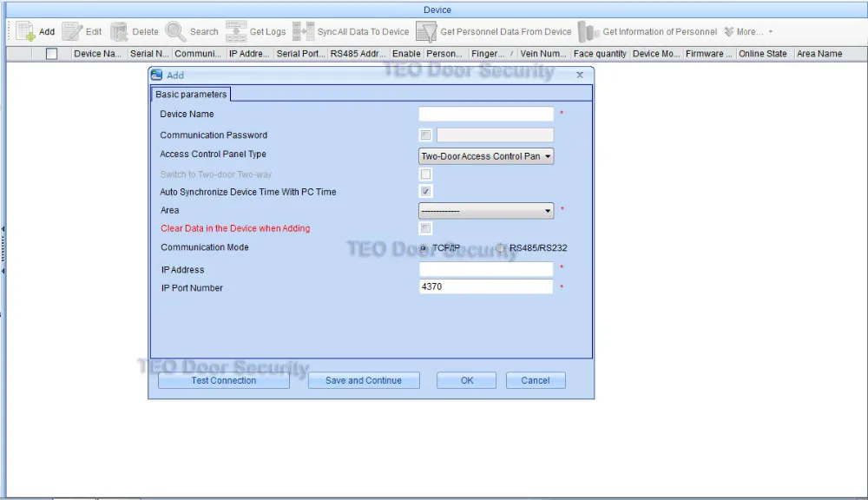Click Get Personnel Data From Device icon
Screen dimensions: 868x500
[426, 31]
